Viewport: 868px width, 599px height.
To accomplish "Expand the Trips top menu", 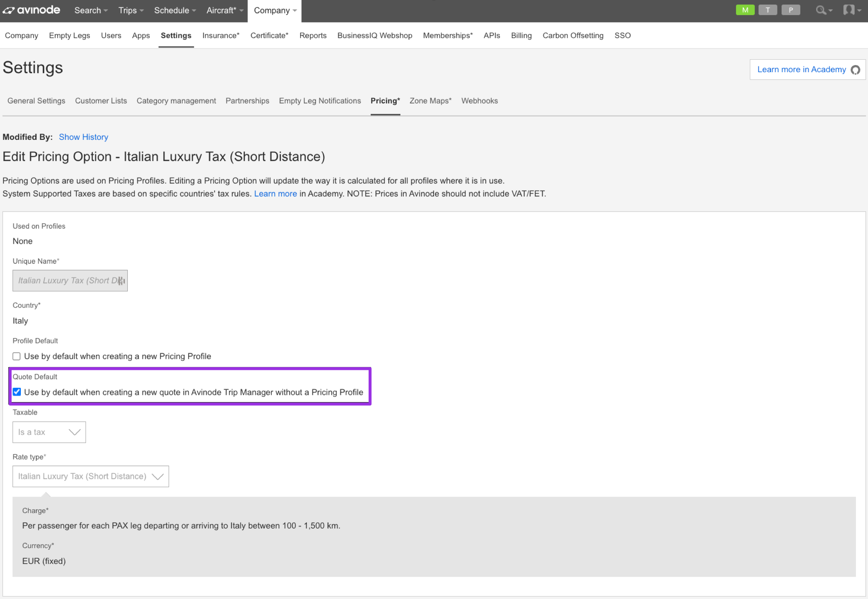I will (x=131, y=10).
